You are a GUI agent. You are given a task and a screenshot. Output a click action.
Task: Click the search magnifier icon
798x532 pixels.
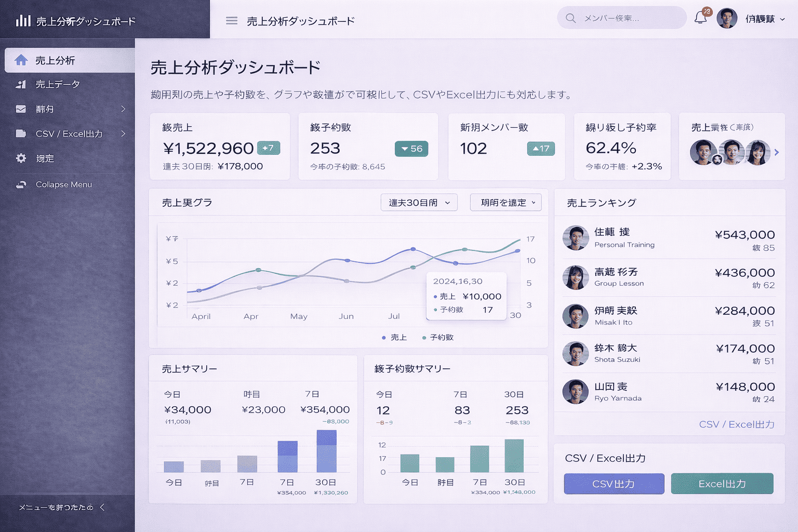coord(570,18)
